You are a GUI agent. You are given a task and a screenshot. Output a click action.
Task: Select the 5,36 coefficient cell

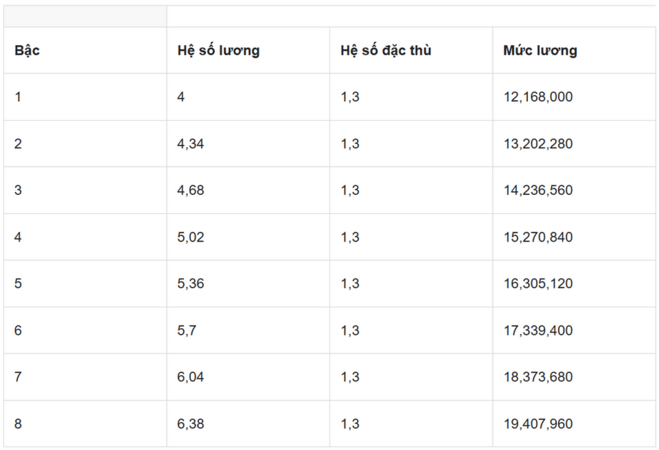click(248, 284)
